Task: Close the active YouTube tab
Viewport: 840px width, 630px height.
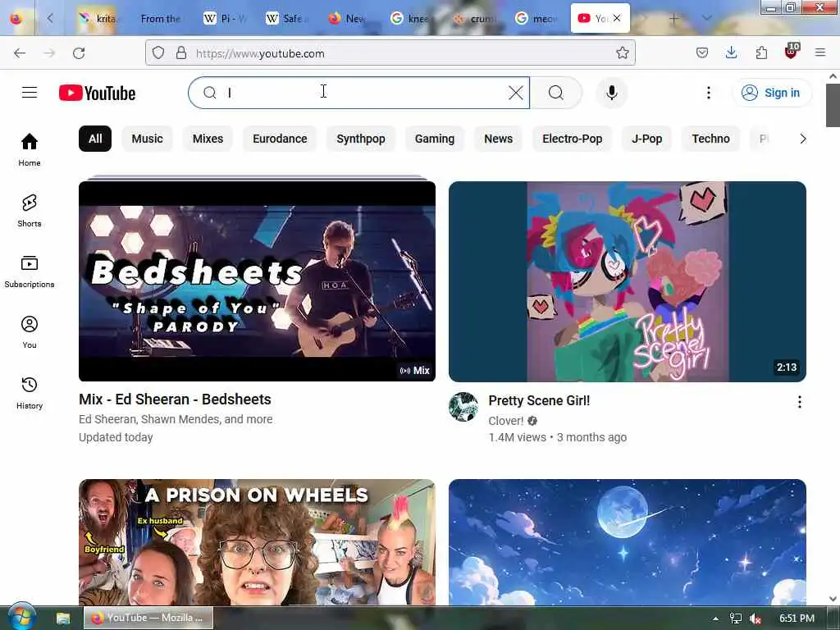Action: (617, 18)
